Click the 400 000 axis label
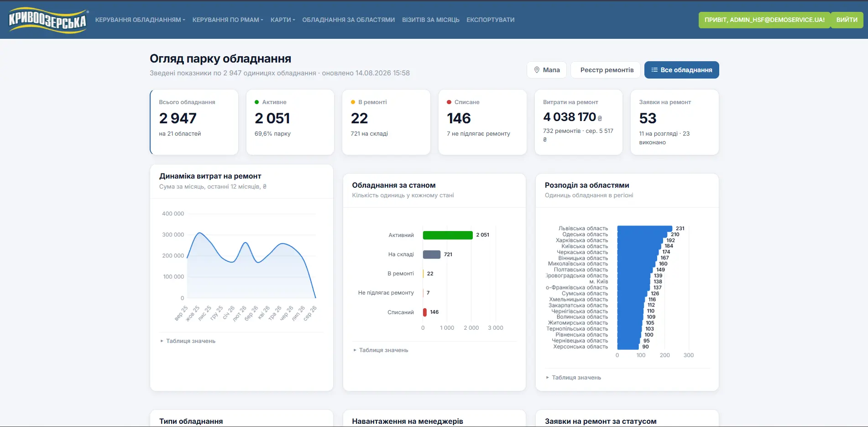The image size is (868, 427). 173,214
